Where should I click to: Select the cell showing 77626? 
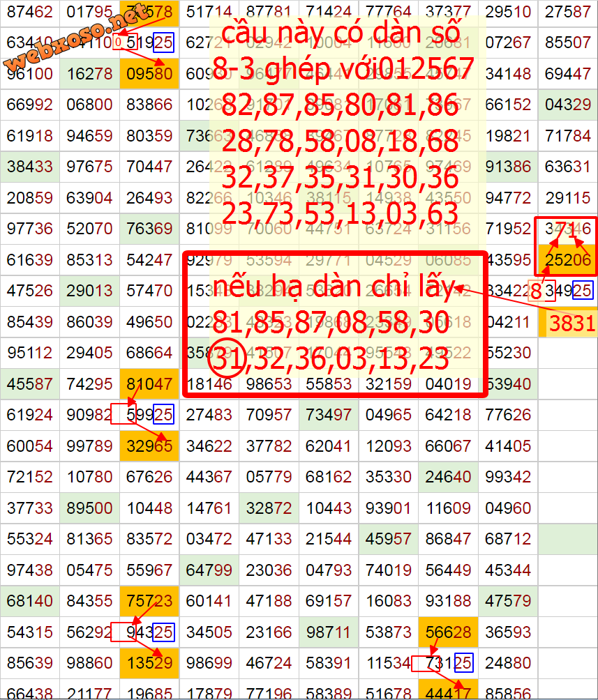pyautogui.click(x=508, y=415)
